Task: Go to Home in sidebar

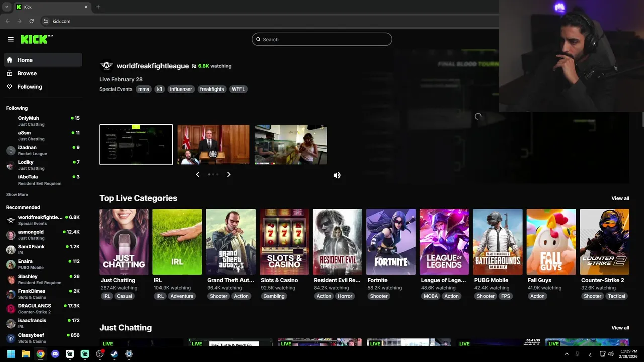Action: 43,60
